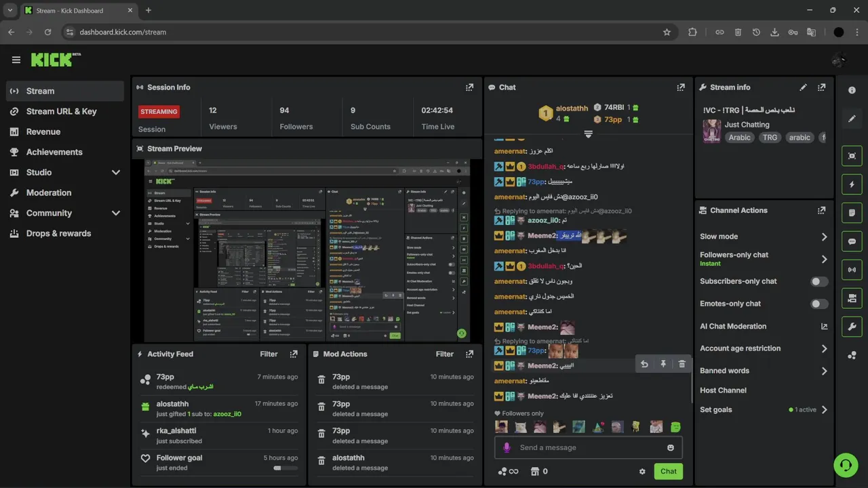Open Banned words settings

(764, 371)
